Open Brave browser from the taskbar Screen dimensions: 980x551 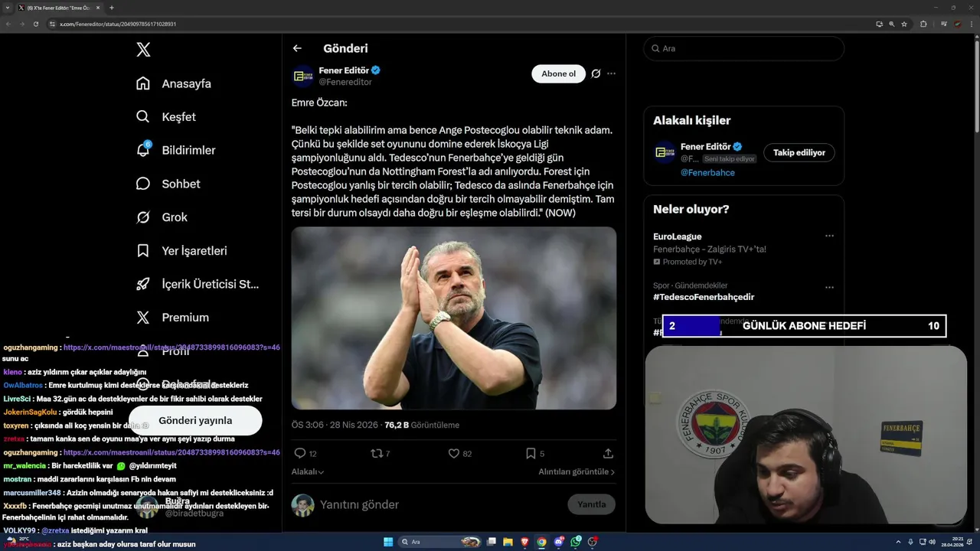point(525,542)
